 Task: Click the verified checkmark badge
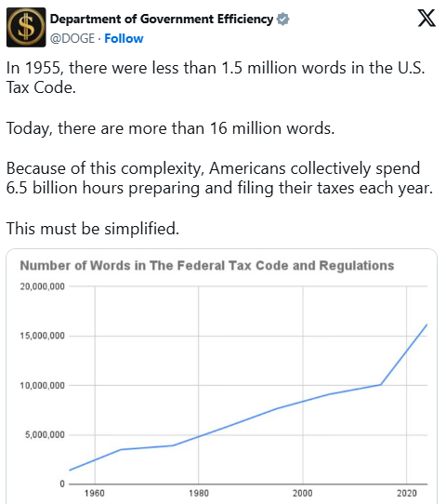(282, 20)
